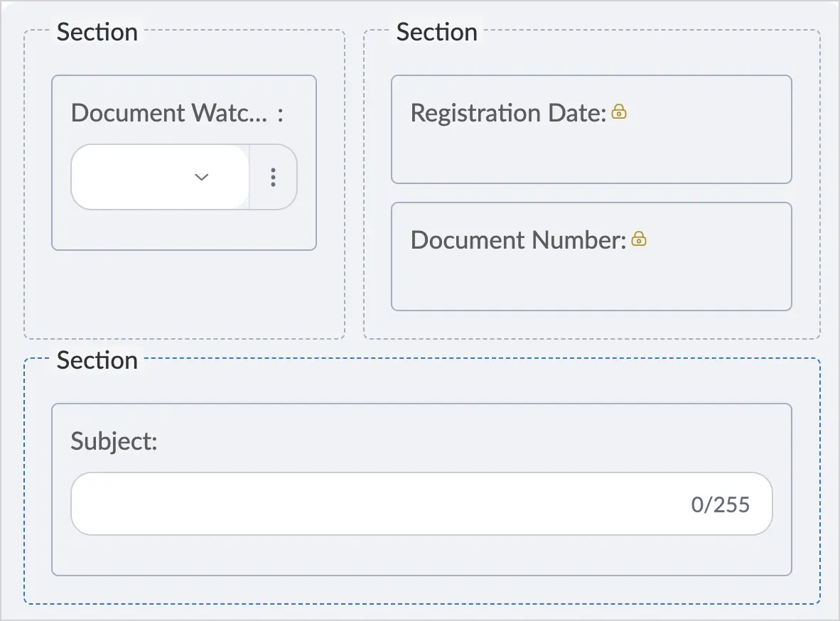Click the lock icon beside Registration Date
Screen dimensions: 840x621
(619, 112)
